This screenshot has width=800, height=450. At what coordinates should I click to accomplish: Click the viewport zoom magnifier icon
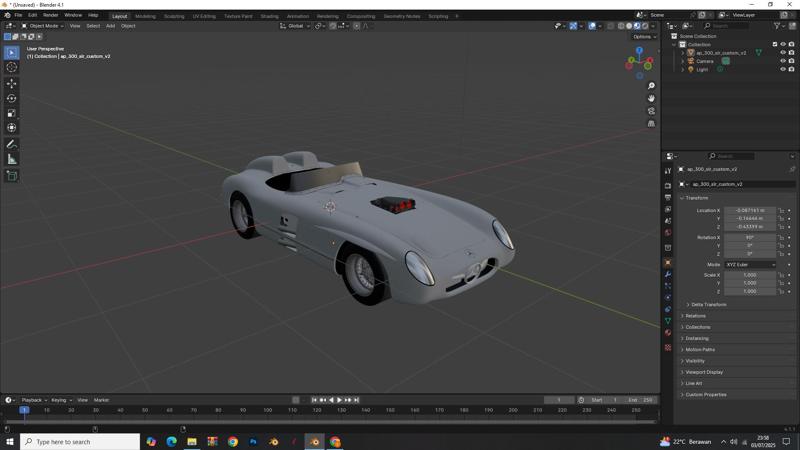(x=651, y=86)
